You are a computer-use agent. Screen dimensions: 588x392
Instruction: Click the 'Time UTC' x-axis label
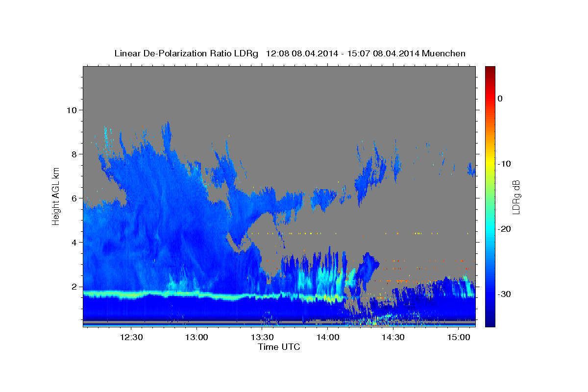click(x=279, y=347)
